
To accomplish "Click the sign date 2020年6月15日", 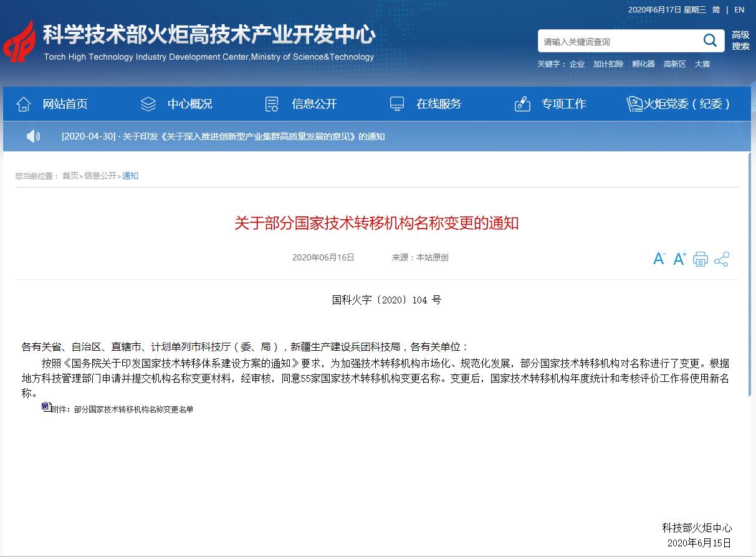I will coord(699,543).
